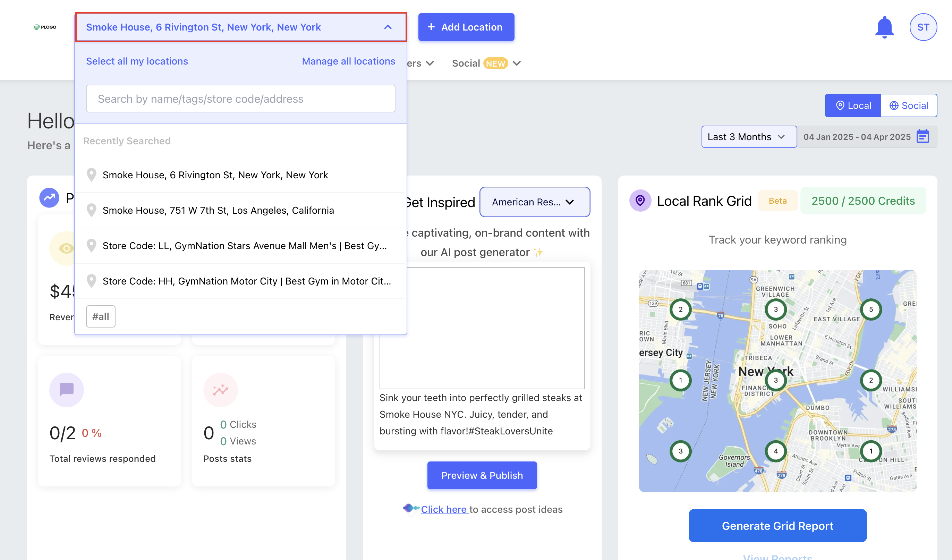The width and height of the screenshot is (952, 560).
Task: Click the Local Rank Grid pin icon
Action: pyautogui.click(x=640, y=201)
